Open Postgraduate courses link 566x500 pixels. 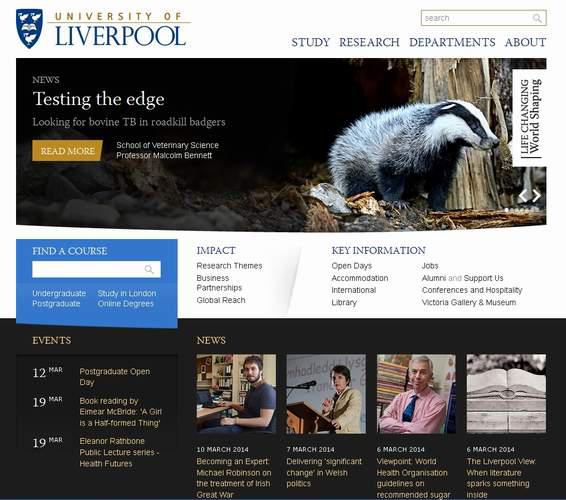pos(56,304)
